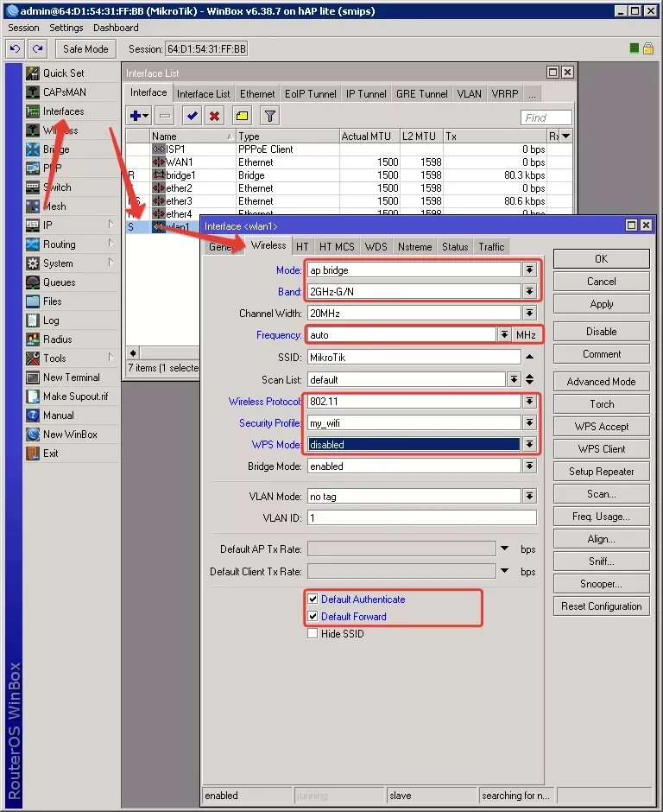Expand the VLAN Mode dropdown
Image resolution: width=663 pixels, height=812 pixels.
click(529, 496)
